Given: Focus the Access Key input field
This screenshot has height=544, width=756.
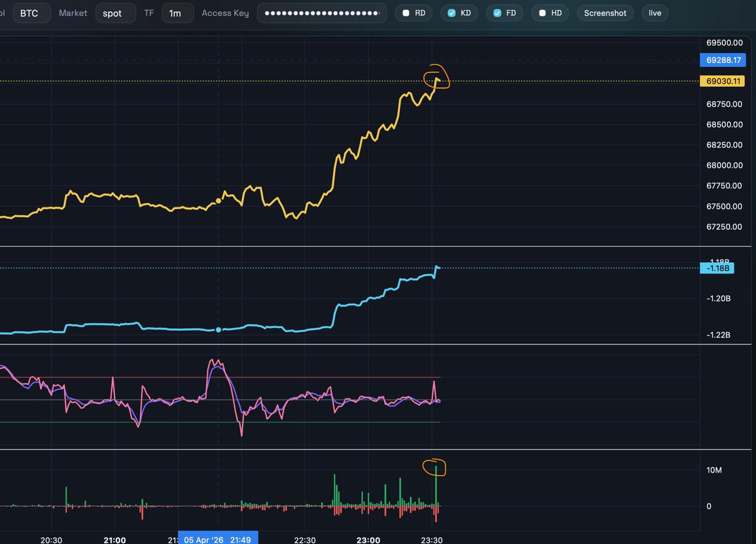Looking at the screenshot, I should (x=322, y=13).
